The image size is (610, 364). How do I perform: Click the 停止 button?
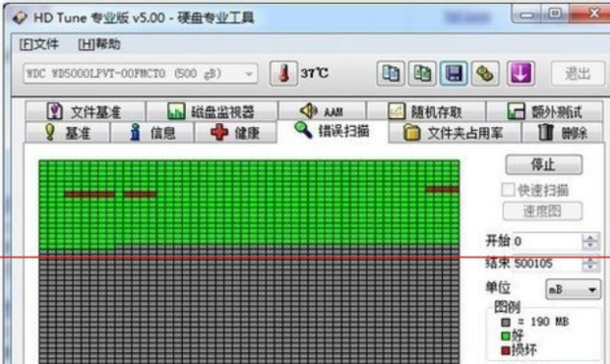[544, 164]
